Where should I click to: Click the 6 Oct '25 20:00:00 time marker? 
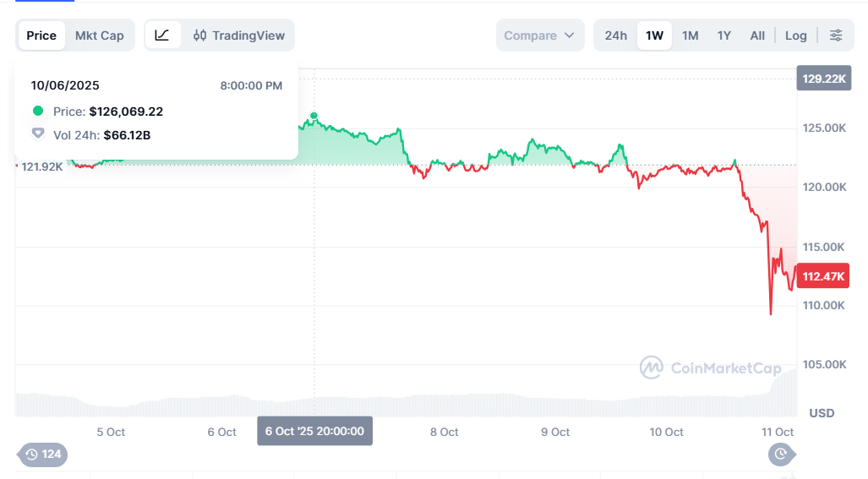[314, 431]
